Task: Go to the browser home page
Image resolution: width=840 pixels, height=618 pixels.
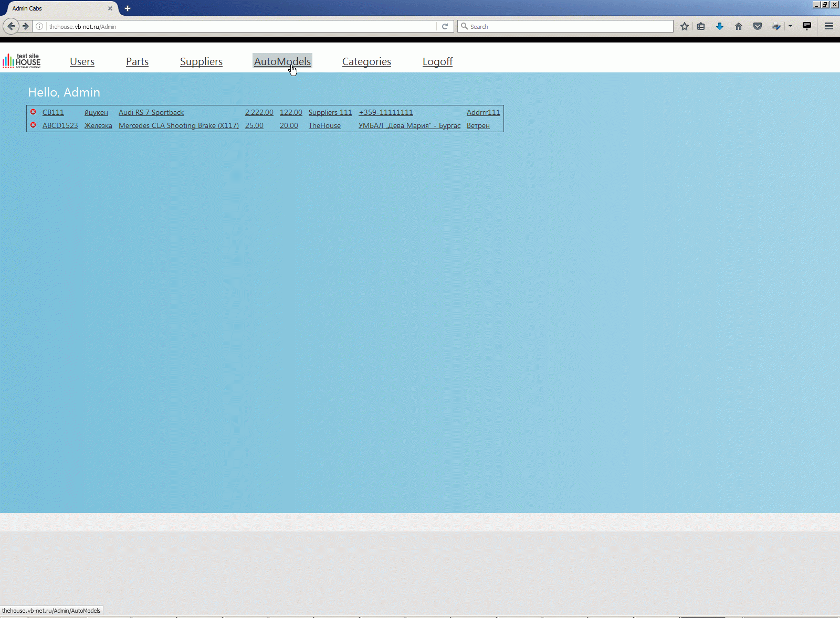Action: [739, 26]
